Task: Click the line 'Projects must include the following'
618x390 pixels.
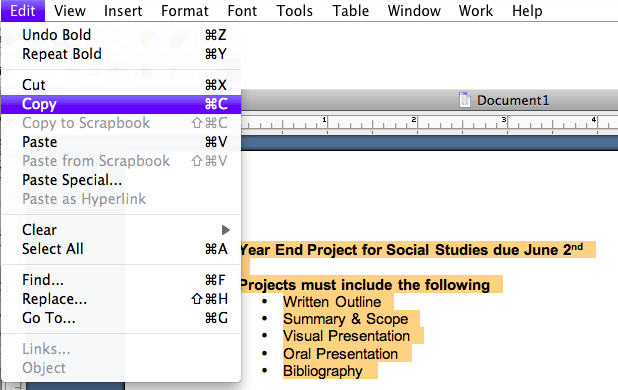Action: [365, 284]
